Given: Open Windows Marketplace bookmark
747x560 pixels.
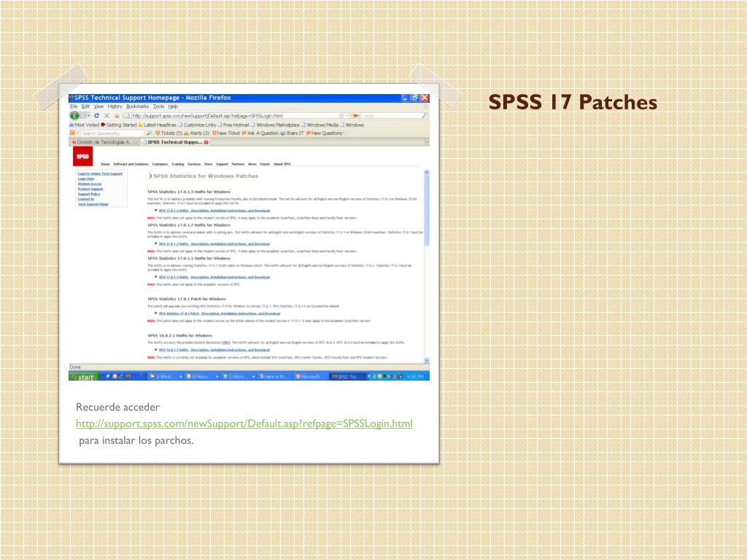Looking at the screenshot, I should tap(275, 125).
